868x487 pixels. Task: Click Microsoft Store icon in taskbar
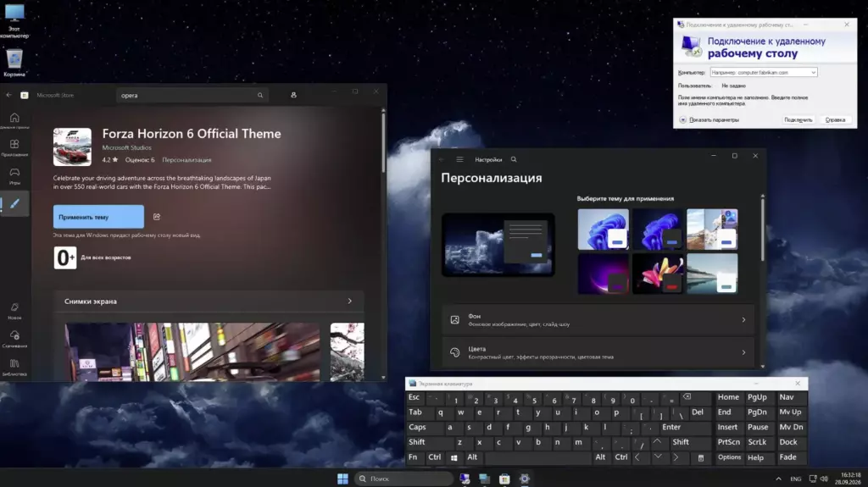pyautogui.click(x=504, y=479)
